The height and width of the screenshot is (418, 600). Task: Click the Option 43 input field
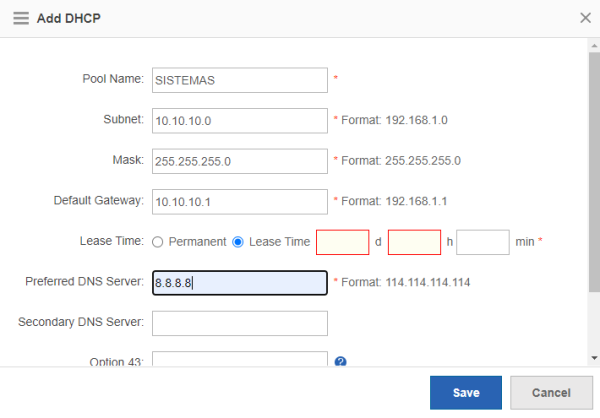click(x=240, y=359)
